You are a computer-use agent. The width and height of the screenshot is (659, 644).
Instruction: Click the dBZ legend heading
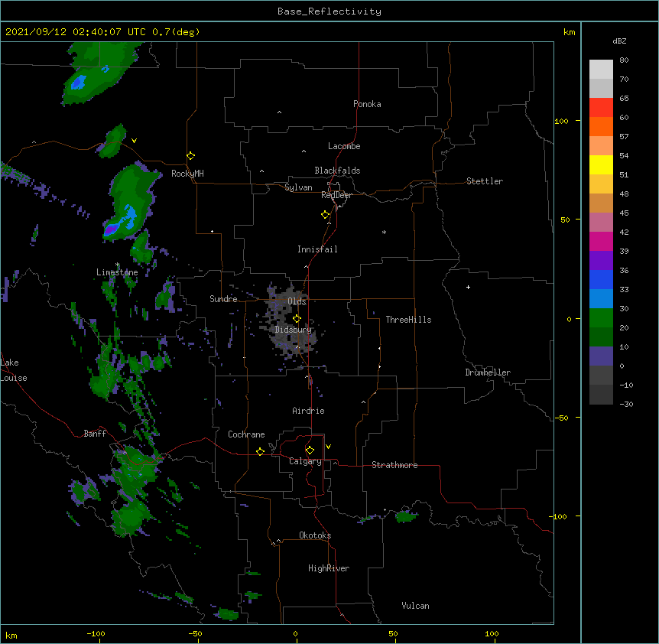pos(619,41)
